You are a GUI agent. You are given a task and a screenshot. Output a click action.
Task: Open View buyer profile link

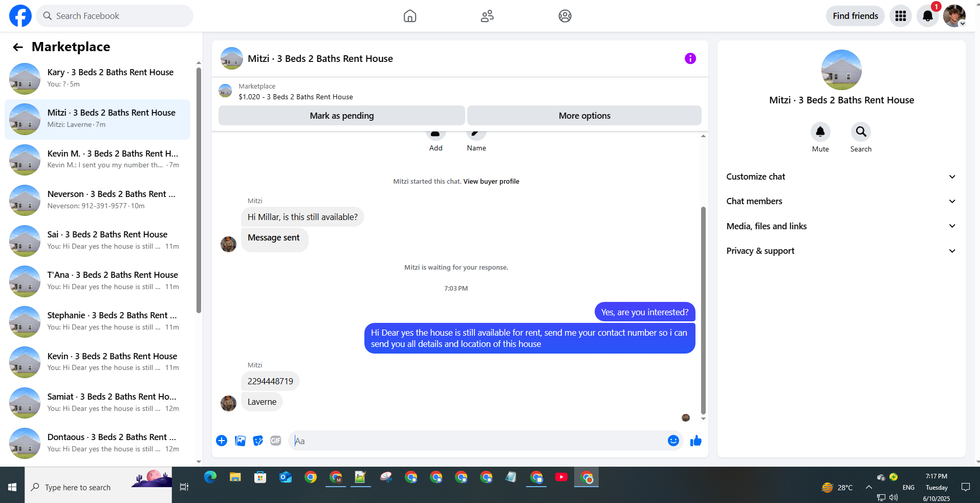coord(491,181)
